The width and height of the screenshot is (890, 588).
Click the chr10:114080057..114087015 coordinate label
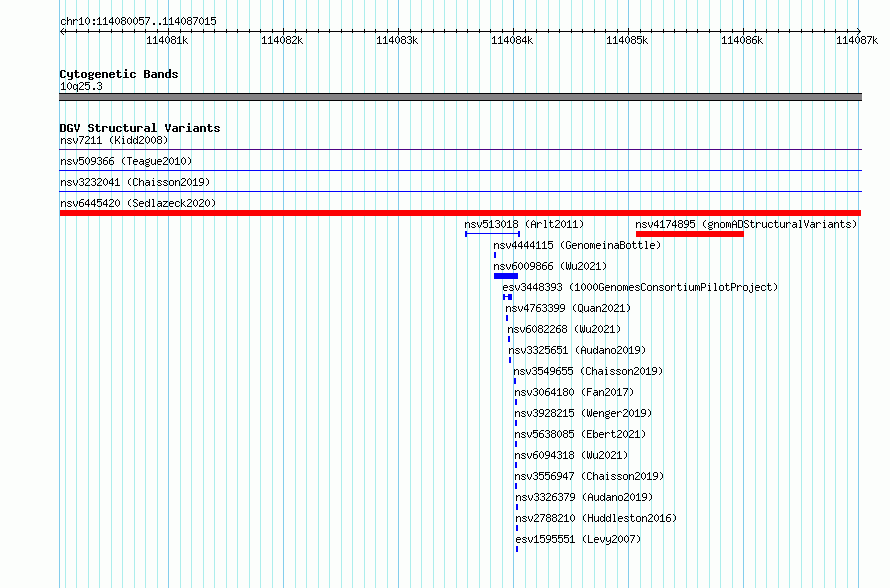click(138, 21)
